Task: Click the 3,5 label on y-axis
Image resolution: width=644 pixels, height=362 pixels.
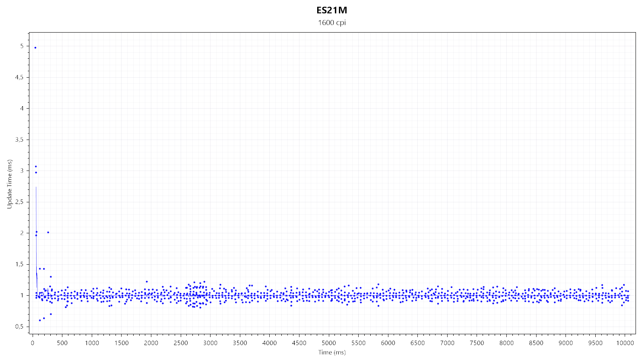Action: coord(20,140)
